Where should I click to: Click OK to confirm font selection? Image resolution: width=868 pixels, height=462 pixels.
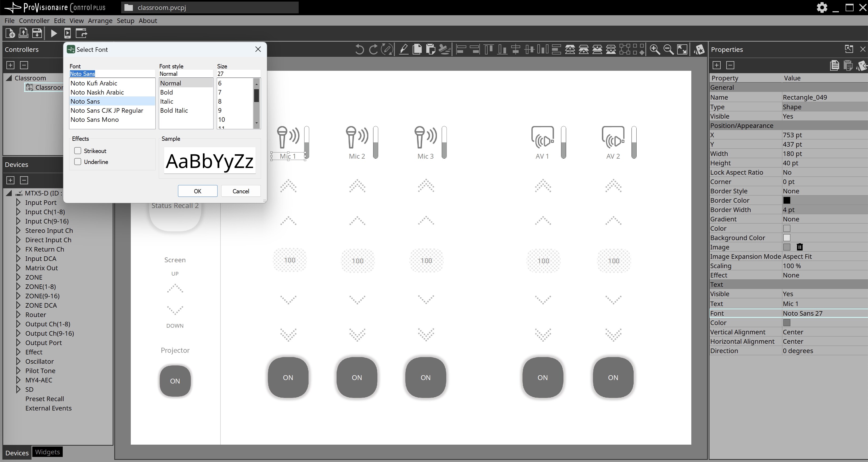[198, 191]
